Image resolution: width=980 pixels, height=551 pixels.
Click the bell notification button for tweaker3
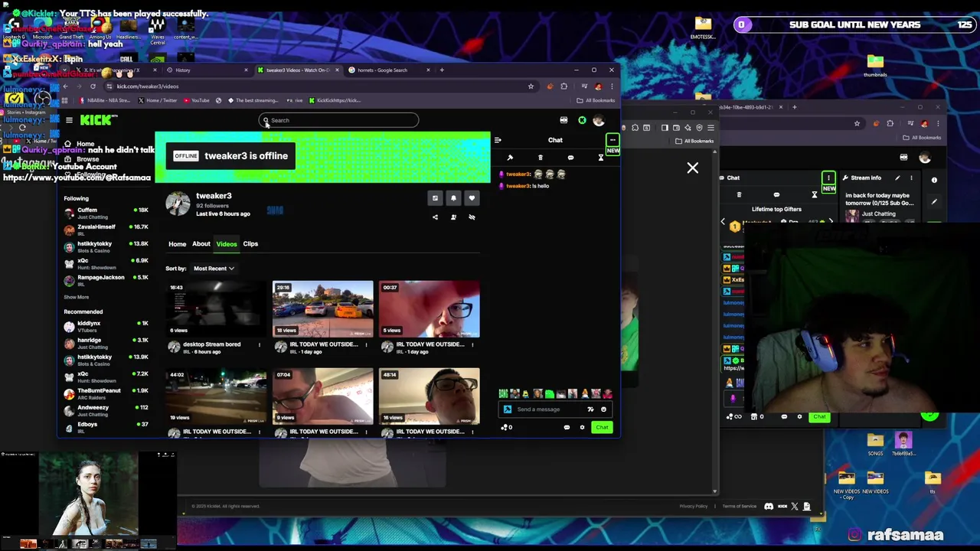click(453, 198)
